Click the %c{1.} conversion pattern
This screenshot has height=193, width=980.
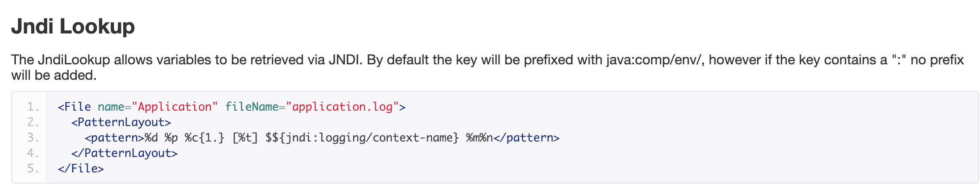(x=204, y=138)
